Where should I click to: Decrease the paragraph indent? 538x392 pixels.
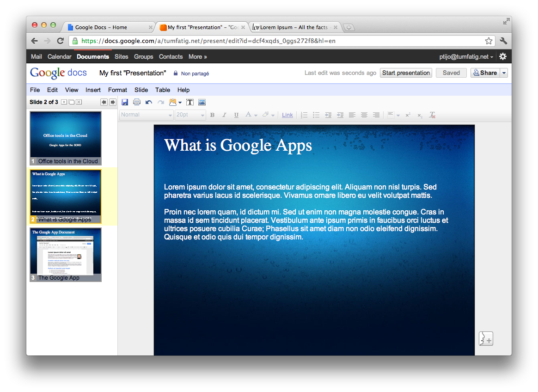[328, 115]
